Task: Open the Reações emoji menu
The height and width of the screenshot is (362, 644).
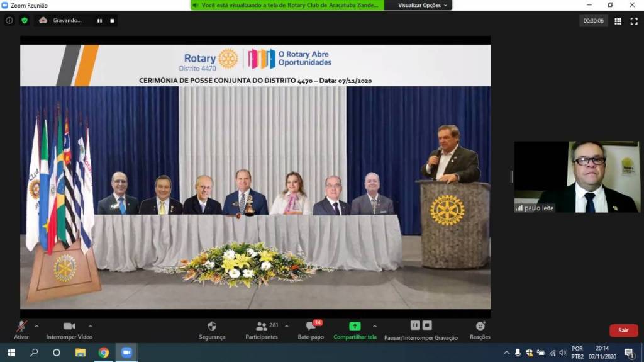Action: click(x=480, y=326)
